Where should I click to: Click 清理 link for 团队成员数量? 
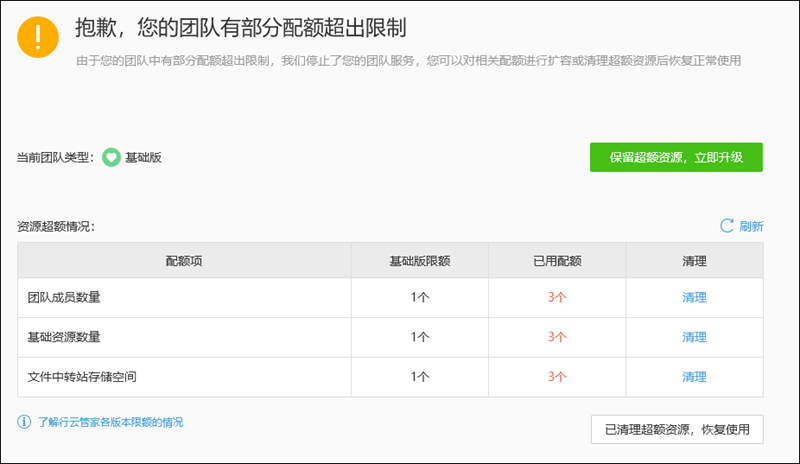tap(694, 298)
